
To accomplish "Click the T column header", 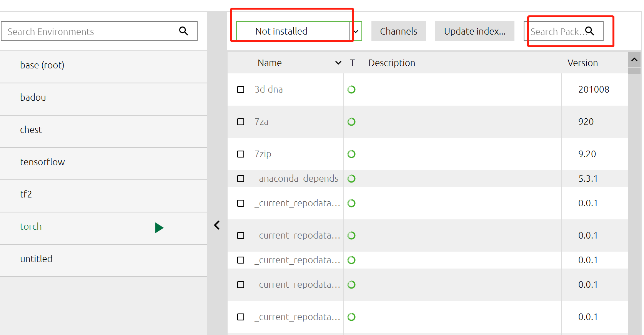I will click(x=352, y=63).
